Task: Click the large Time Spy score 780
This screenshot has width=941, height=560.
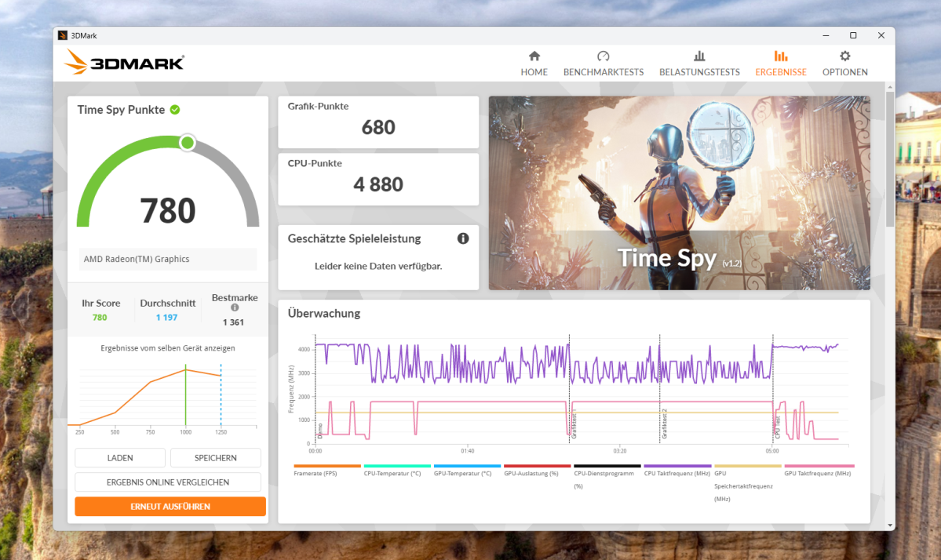Action: 168,210
